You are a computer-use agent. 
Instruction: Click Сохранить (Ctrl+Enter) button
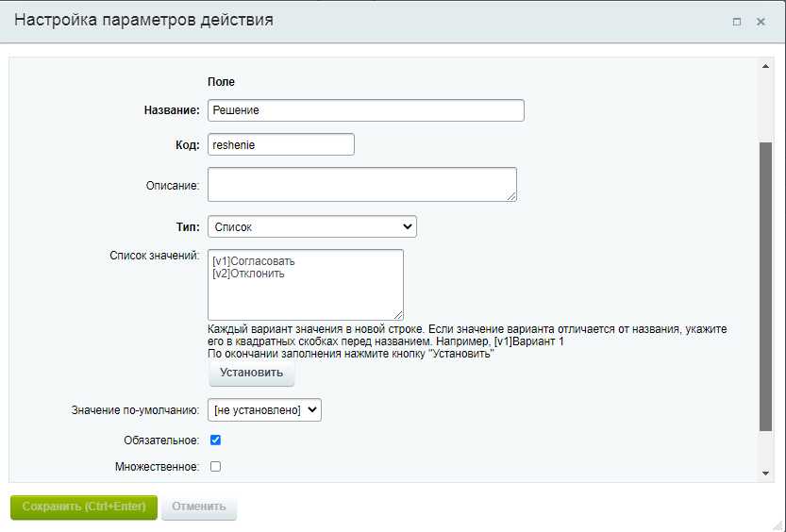[84, 507]
